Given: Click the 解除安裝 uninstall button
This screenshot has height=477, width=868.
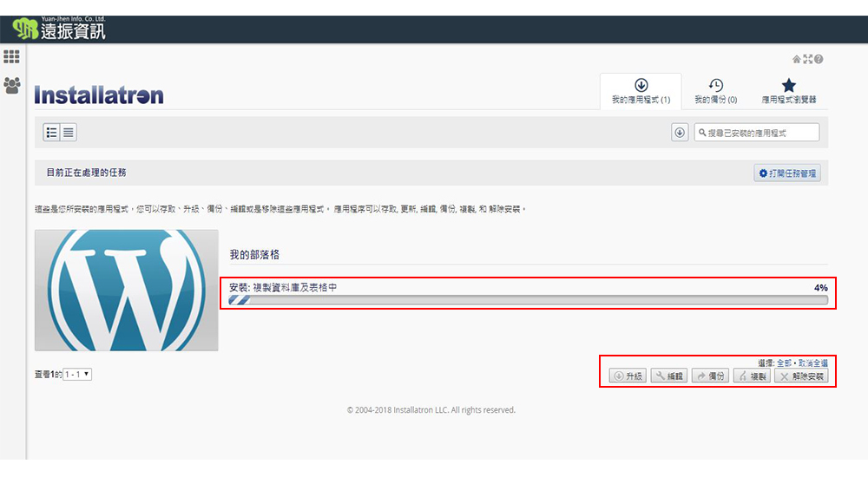Looking at the screenshot, I should click(801, 376).
